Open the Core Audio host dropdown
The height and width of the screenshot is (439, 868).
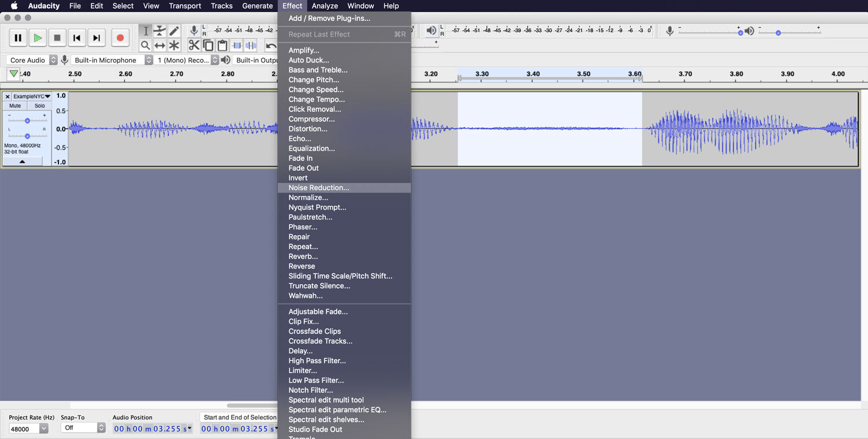pos(32,60)
